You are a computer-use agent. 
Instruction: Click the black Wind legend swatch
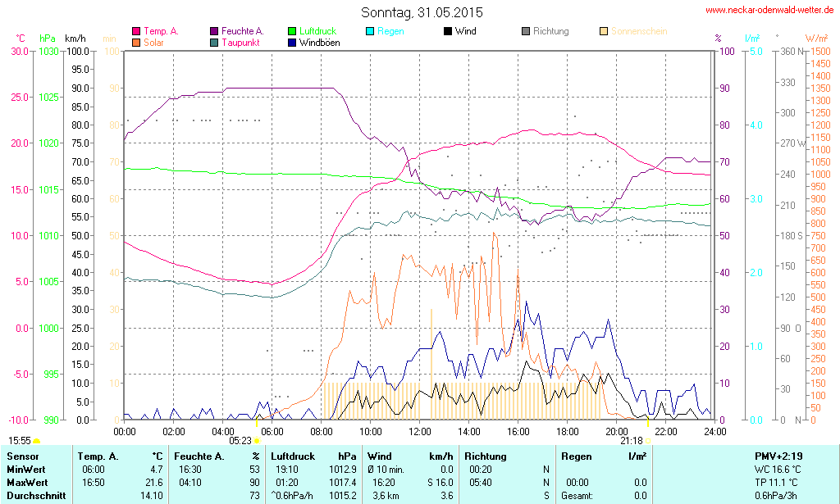point(447,31)
